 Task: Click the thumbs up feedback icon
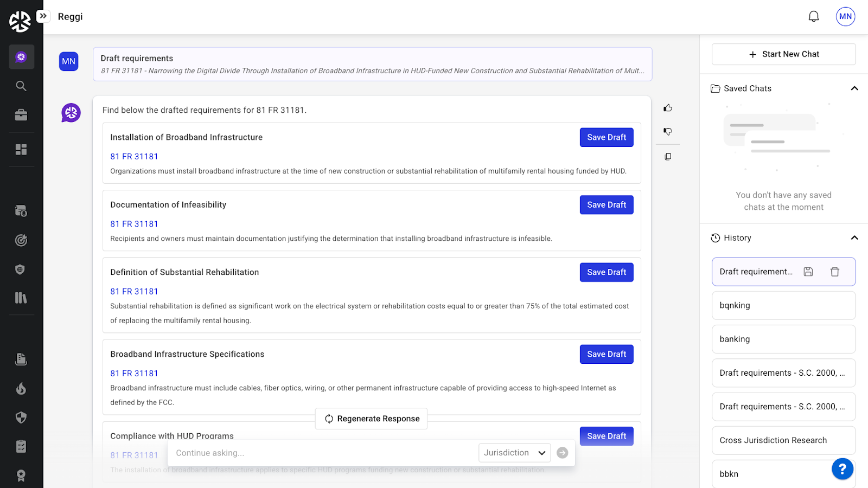coord(668,108)
